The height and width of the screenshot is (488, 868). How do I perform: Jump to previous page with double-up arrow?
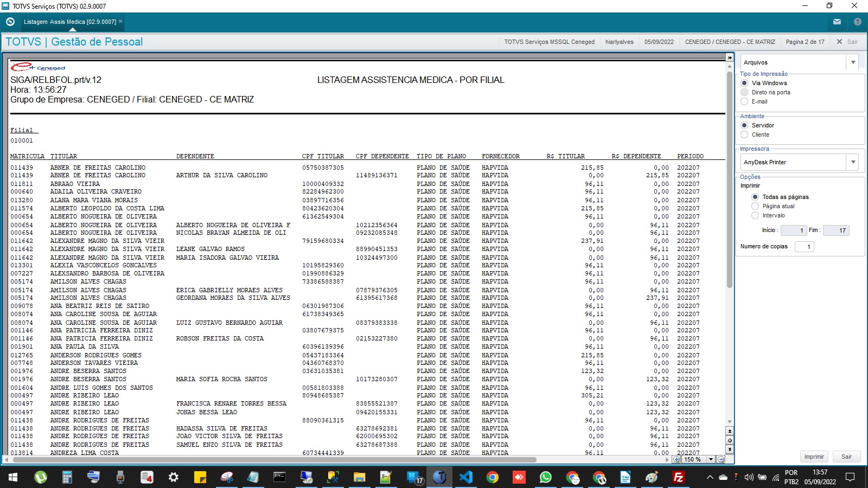730,432
